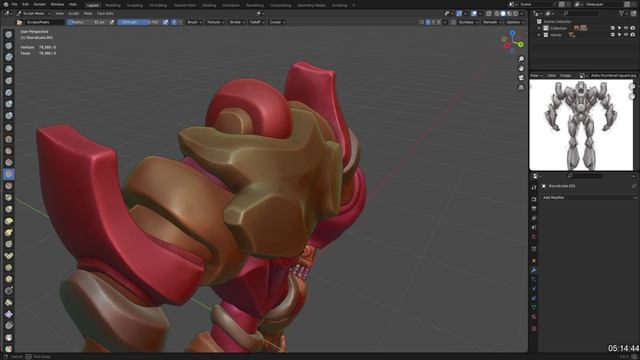Image resolution: width=640 pixels, height=360 pixels.
Task: Switch to the Shading workspace tab
Action: pyautogui.click(x=209, y=5)
